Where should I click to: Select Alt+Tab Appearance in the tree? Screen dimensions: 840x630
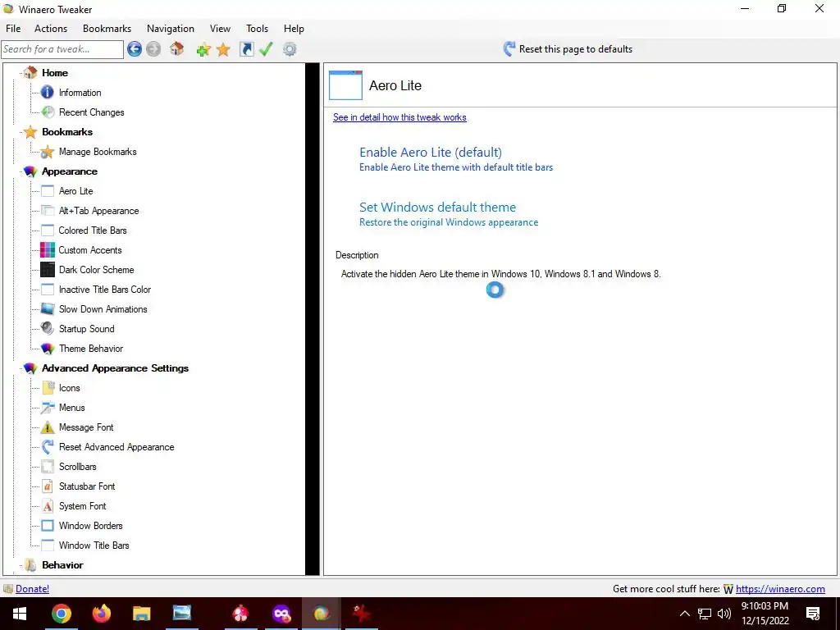pyautogui.click(x=98, y=211)
